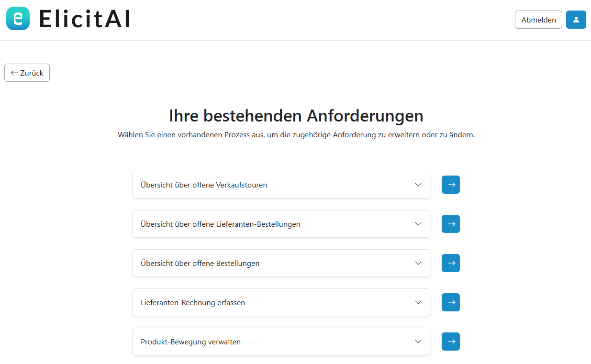Open the user profile icon button

[x=576, y=20]
